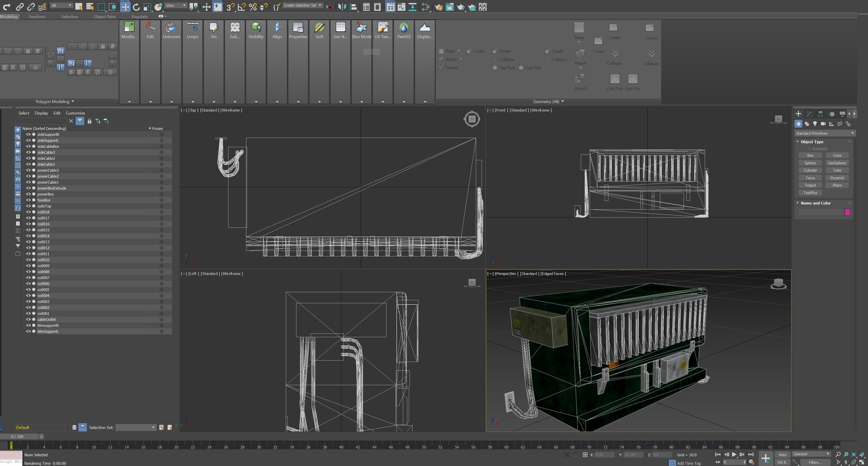The width and height of the screenshot is (868, 466).
Task: Toggle the Auto key button
Action: pos(783,454)
